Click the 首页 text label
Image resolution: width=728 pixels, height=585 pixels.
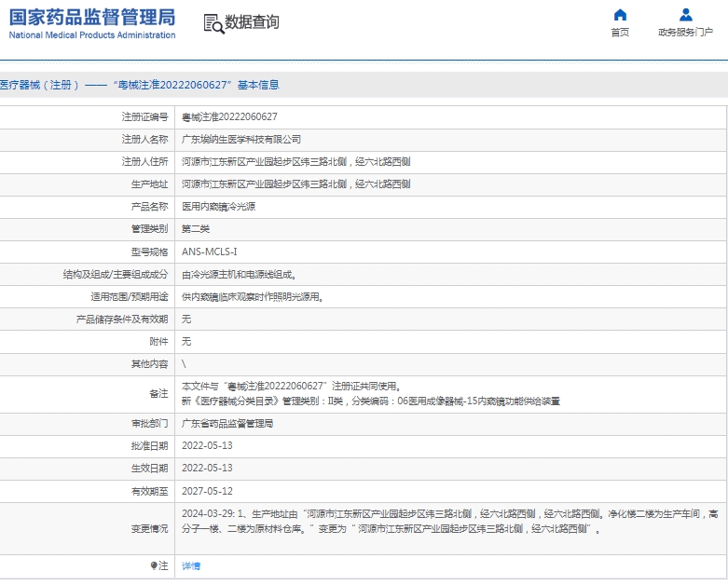[620, 32]
